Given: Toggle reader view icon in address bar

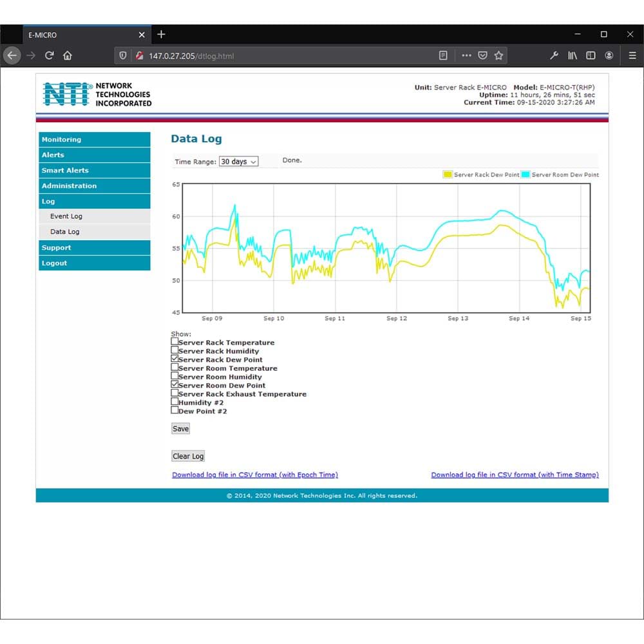Looking at the screenshot, I should (x=443, y=55).
